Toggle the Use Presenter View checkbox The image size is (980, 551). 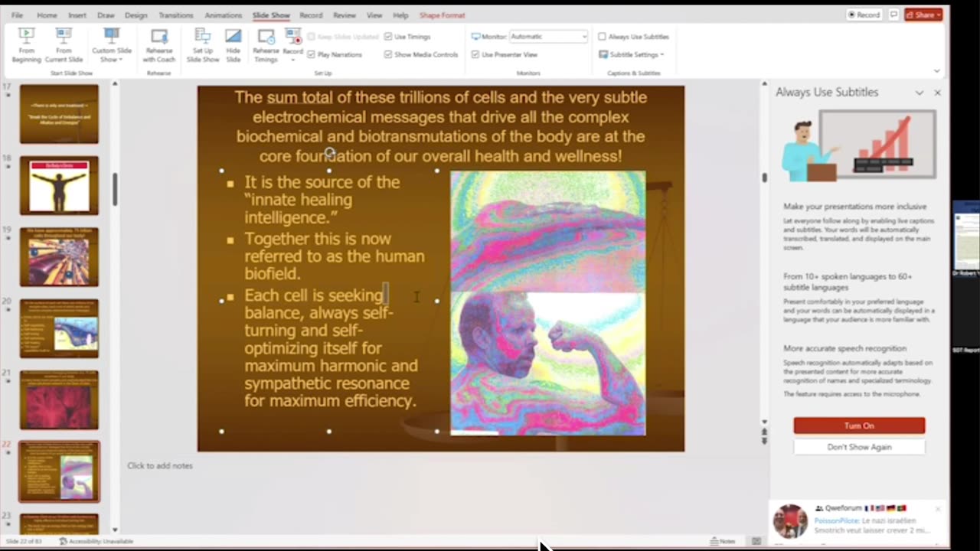click(x=475, y=54)
